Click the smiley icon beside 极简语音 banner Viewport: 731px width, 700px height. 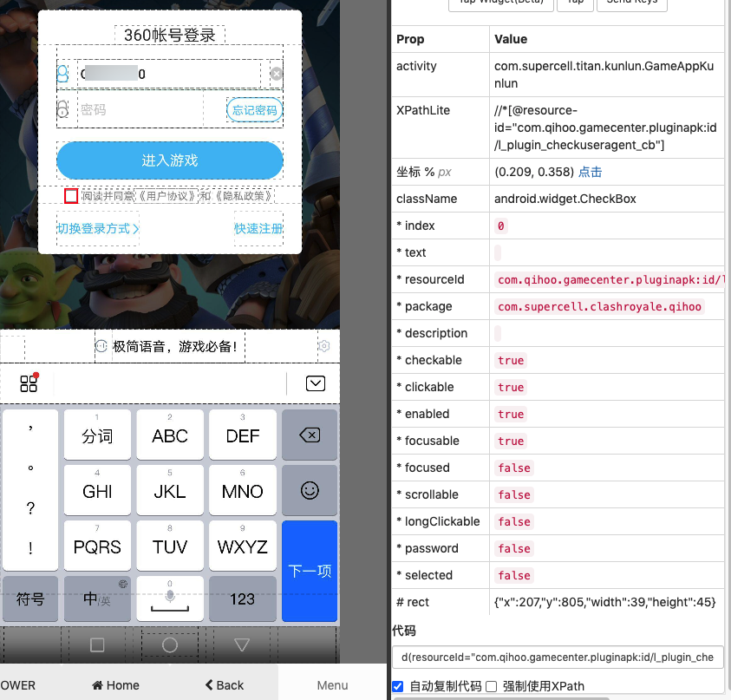[101, 346]
